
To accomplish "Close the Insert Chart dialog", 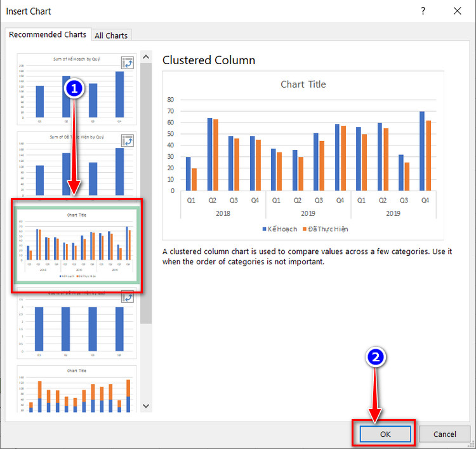I will (457, 11).
